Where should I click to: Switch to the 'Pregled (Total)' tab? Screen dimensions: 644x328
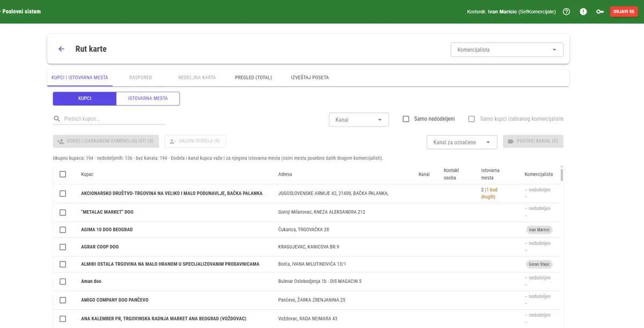pos(253,78)
